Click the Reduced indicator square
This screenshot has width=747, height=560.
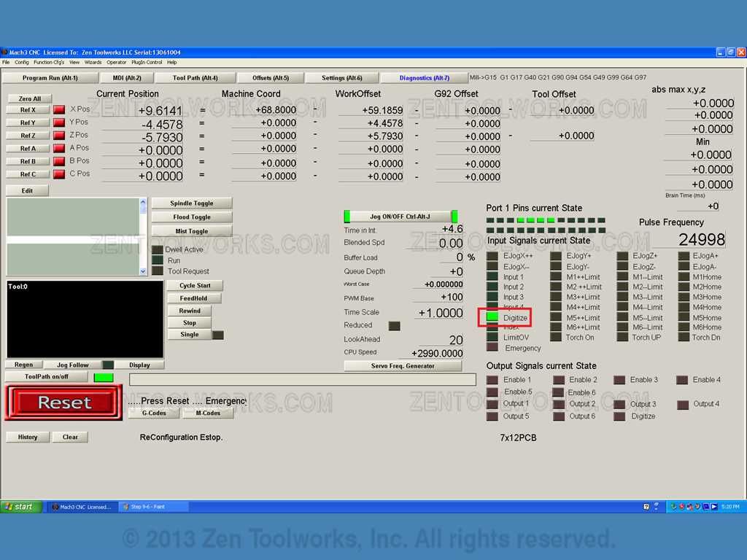(x=394, y=326)
